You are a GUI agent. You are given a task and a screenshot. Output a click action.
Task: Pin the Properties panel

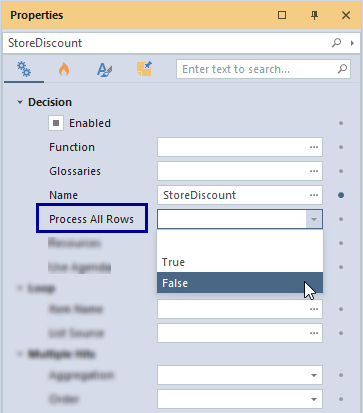coord(314,15)
